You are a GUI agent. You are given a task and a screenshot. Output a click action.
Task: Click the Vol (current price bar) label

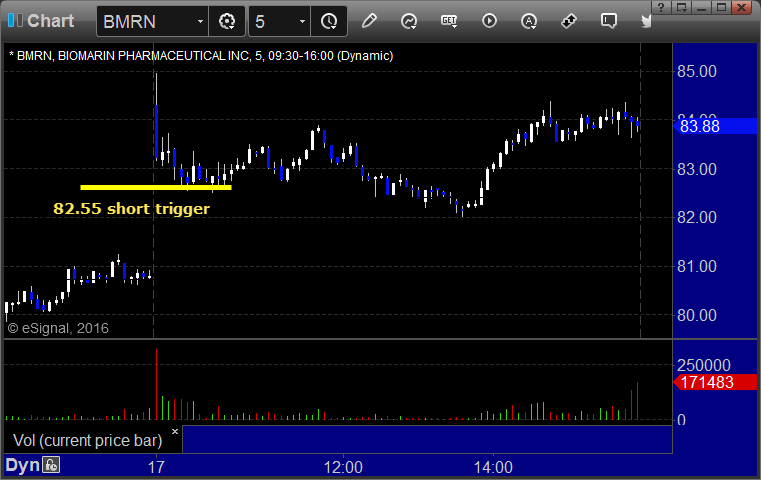tap(87, 440)
